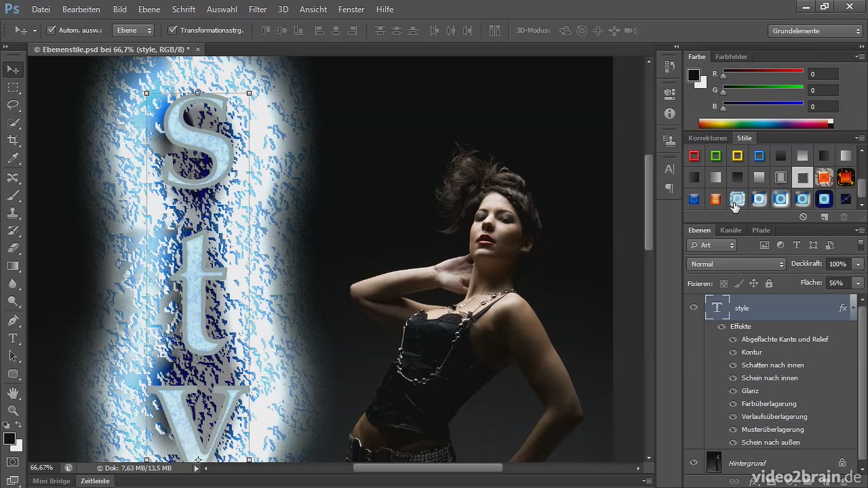Select the Verlaufsüberlagerung effect entry

pyautogui.click(x=774, y=417)
